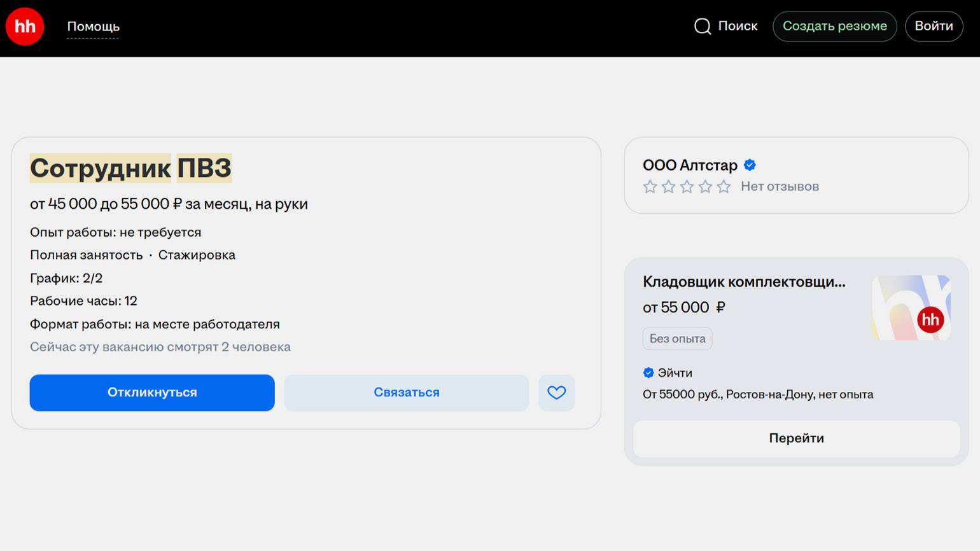Viewport: 980px width, 551px height.
Task: Click Опыт работы: не требуется line
Action: [x=115, y=232]
